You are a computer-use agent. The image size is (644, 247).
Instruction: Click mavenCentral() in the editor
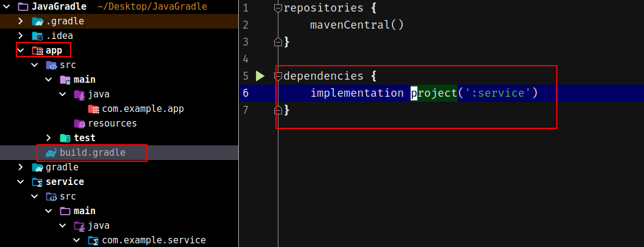357,25
